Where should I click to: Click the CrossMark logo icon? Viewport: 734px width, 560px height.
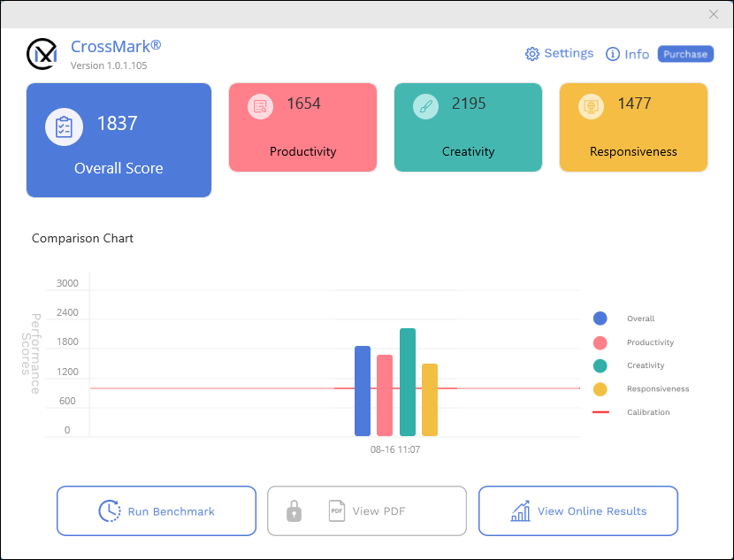pos(42,54)
